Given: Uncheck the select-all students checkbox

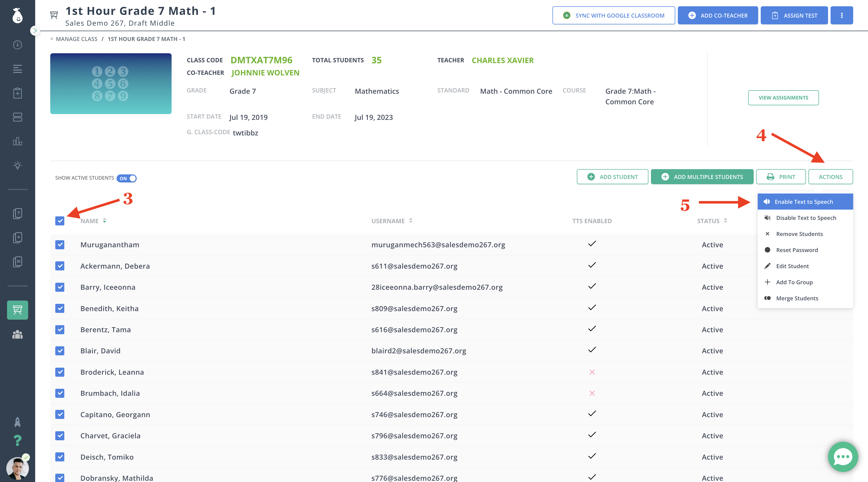Looking at the screenshot, I should tap(60, 221).
